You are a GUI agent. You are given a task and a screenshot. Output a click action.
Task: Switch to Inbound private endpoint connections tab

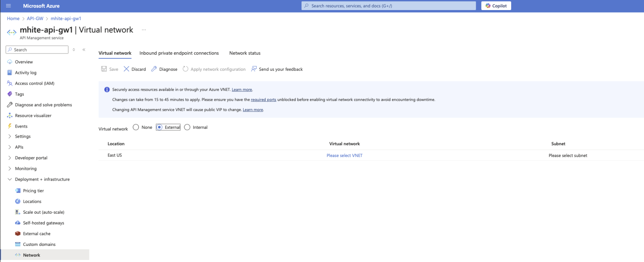pyautogui.click(x=179, y=53)
